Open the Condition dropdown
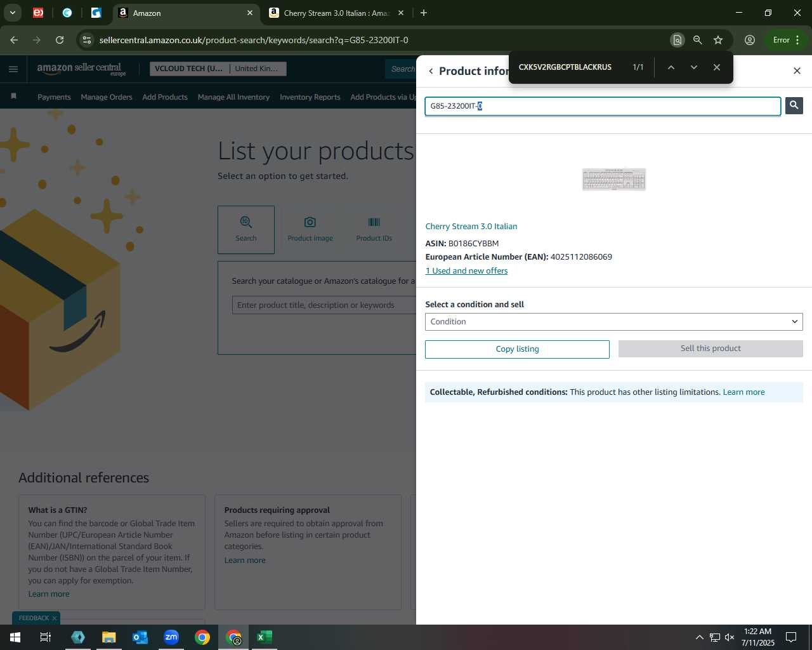 tap(613, 322)
